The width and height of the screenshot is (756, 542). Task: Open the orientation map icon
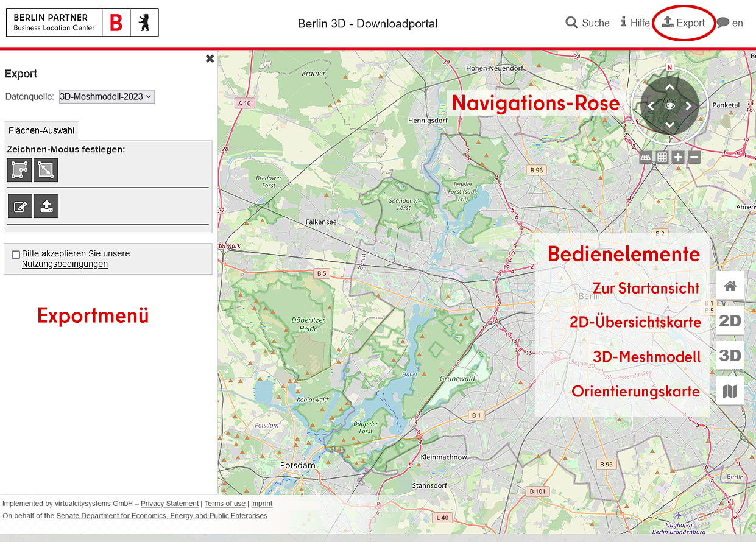730,391
